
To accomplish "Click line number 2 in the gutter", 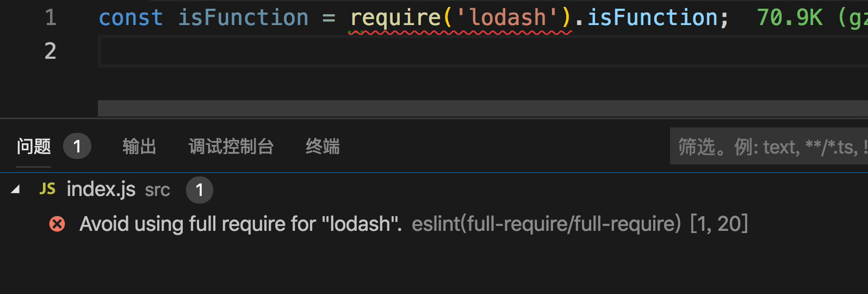I will [51, 51].
